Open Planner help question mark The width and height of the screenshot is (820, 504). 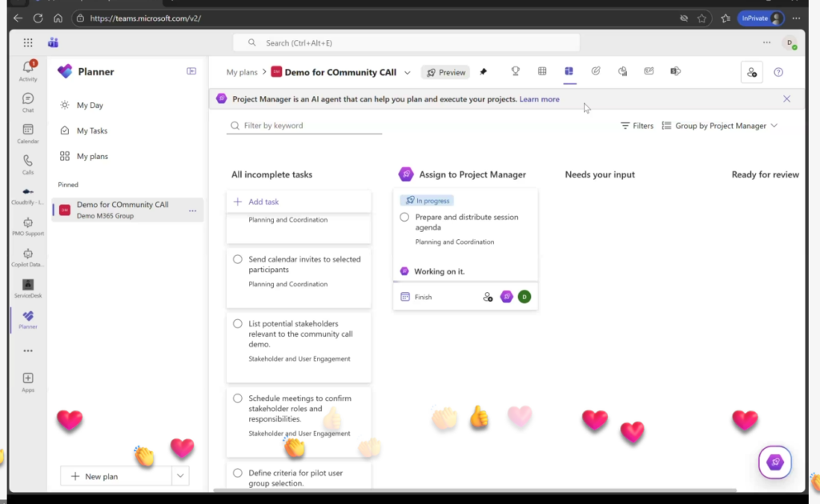coord(778,73)
